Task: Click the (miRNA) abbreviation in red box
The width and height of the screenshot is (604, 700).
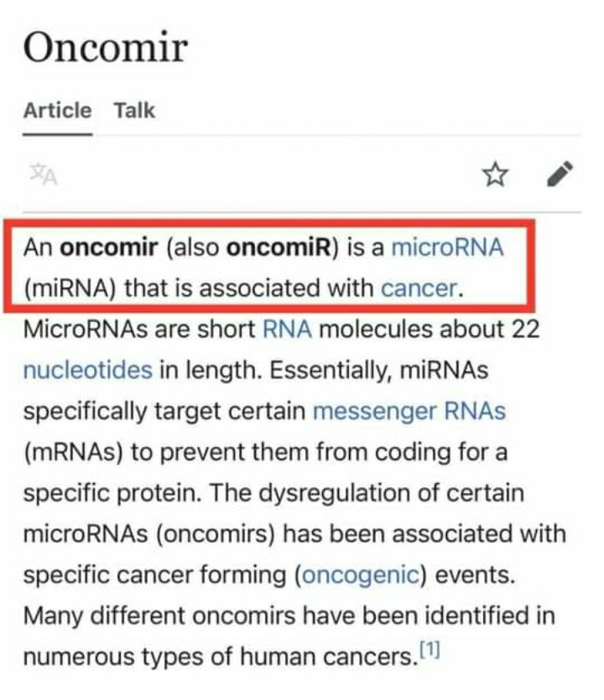Action: tap(70, 288)
